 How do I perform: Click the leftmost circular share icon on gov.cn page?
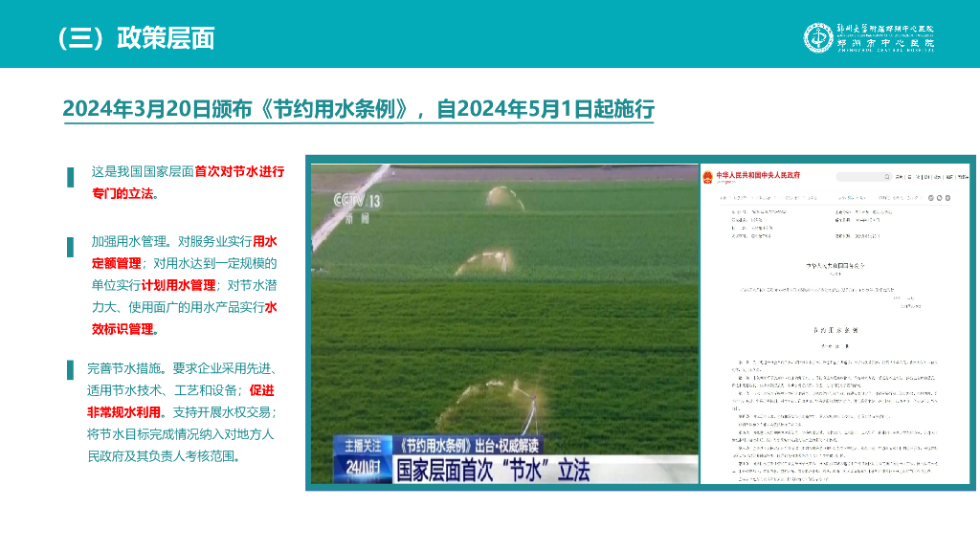click(931, 198)
